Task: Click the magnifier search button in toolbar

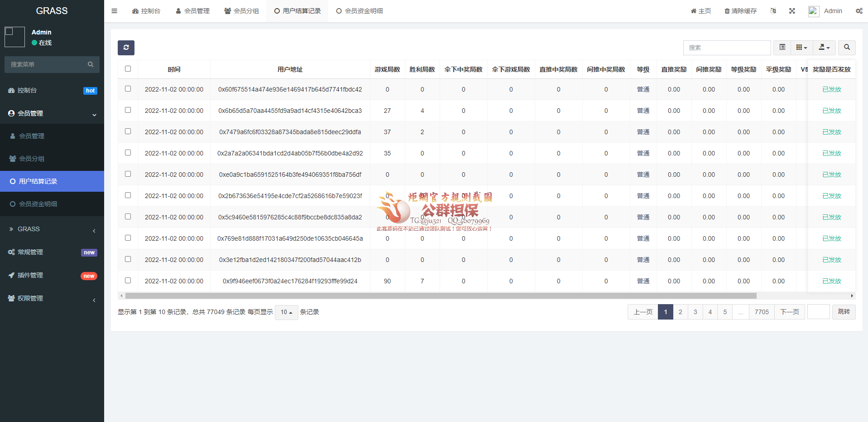Action: (x=847, y=48)
